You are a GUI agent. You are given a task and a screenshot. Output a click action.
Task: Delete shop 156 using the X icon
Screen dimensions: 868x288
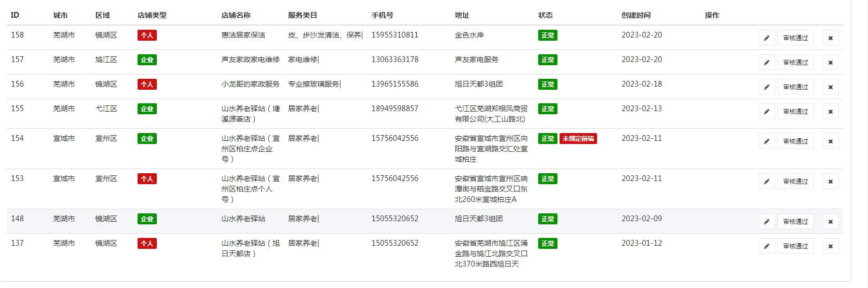[x=830, y=87]
